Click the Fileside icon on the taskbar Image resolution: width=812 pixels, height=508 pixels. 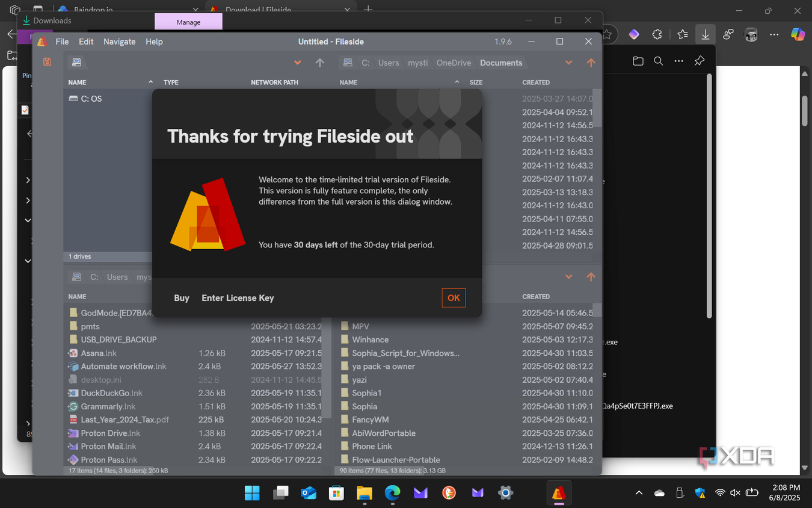click(559, 493)
